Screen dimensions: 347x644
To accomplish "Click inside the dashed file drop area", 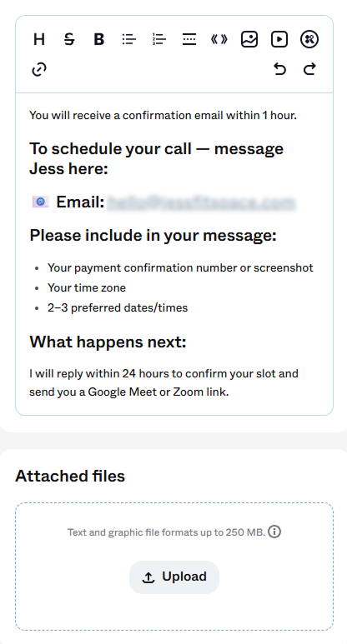I will coord(174,567).
